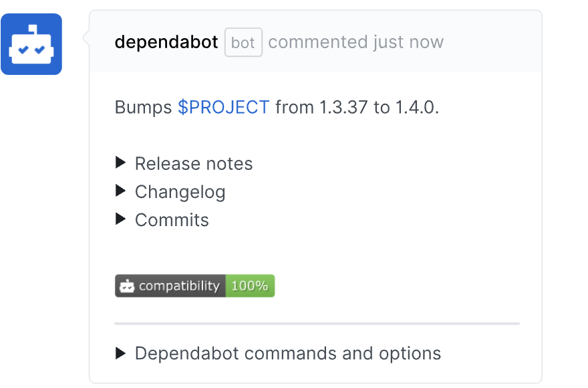Click the 'commented just now' timestamp
Image resolution: width=588 pixels, height=388 pixels.
click(355, 42)
